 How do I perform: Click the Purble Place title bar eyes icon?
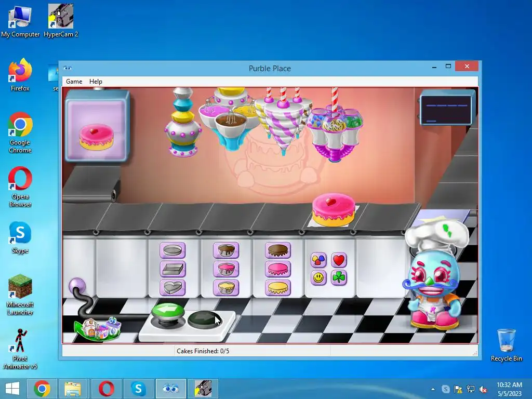[67, 68]
